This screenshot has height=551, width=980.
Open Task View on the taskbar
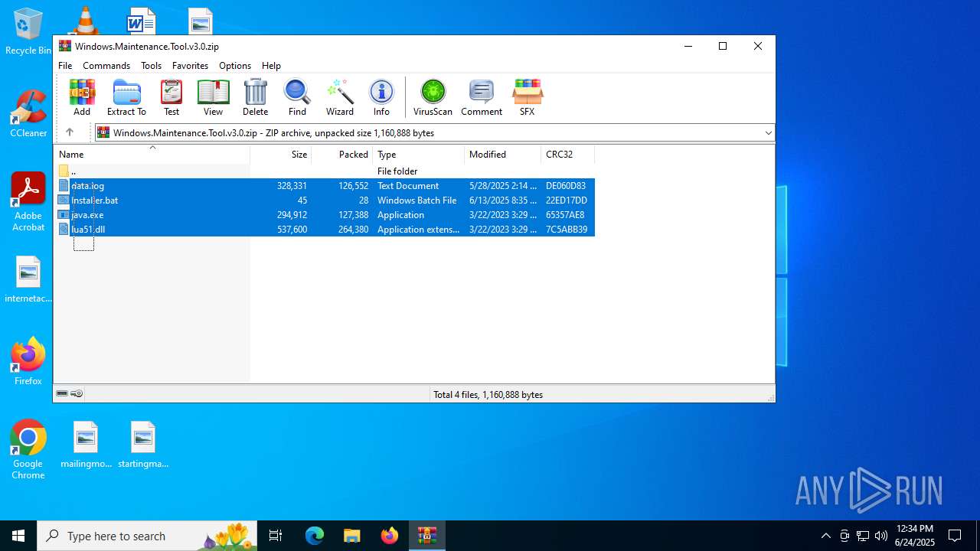(x=276, y=536)
